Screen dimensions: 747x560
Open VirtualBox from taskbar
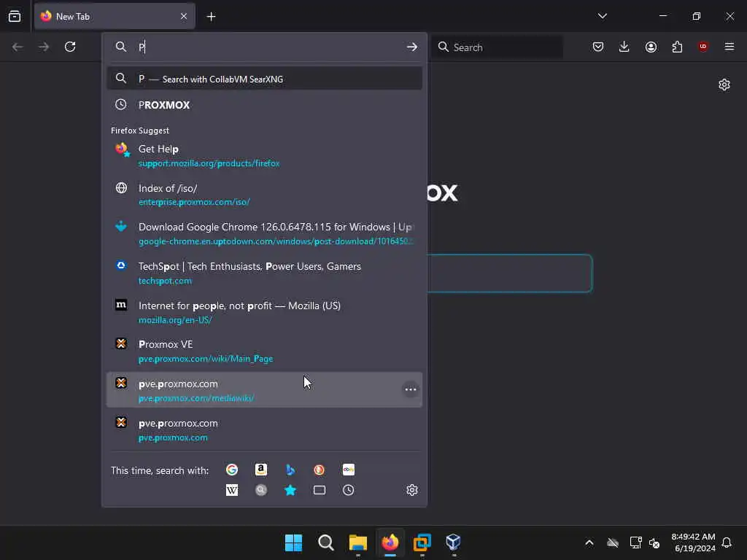453,542
